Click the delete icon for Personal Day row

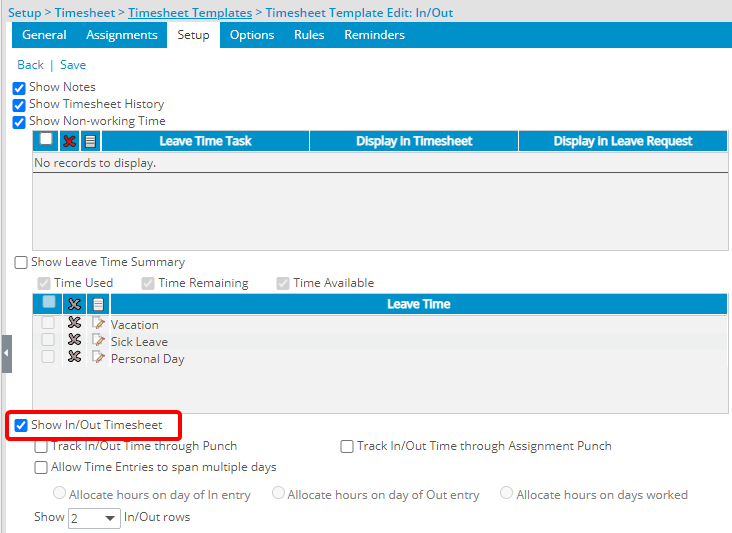(74, 358)
